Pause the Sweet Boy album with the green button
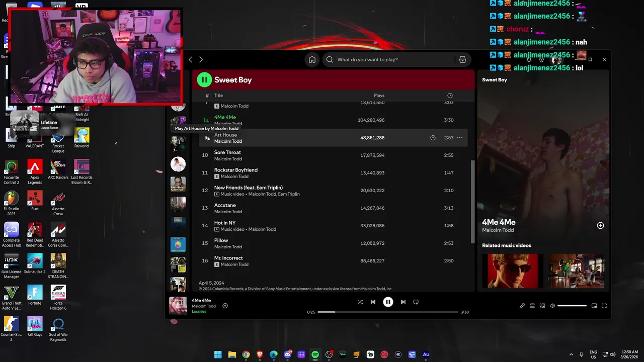The height and width of the screenshot is (362, 644). [x=204, y=79]
